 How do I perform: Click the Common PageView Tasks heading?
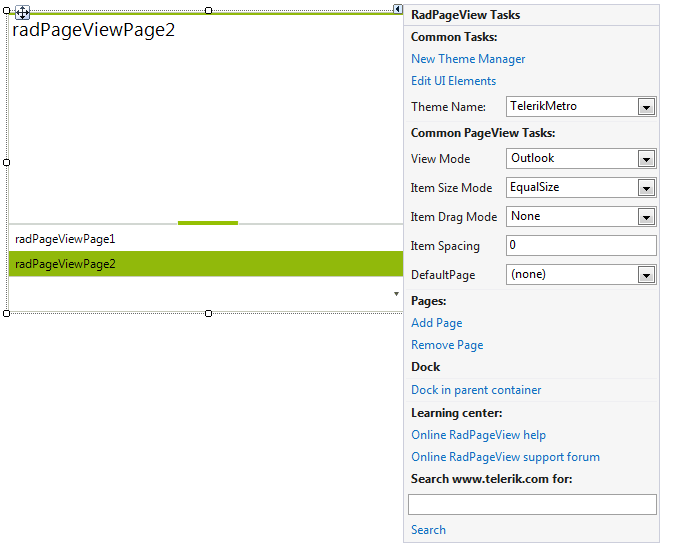click(x=483, y=133)
